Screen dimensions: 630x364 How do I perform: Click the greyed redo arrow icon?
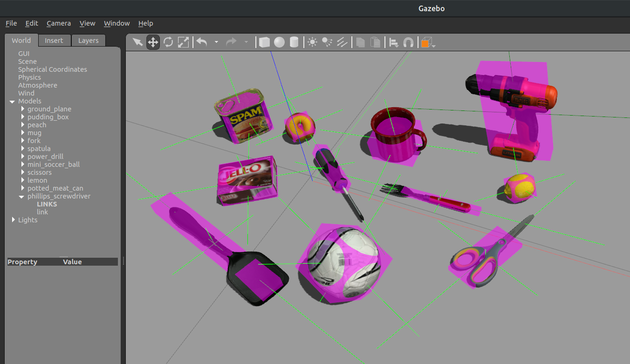tap(231, 42)
